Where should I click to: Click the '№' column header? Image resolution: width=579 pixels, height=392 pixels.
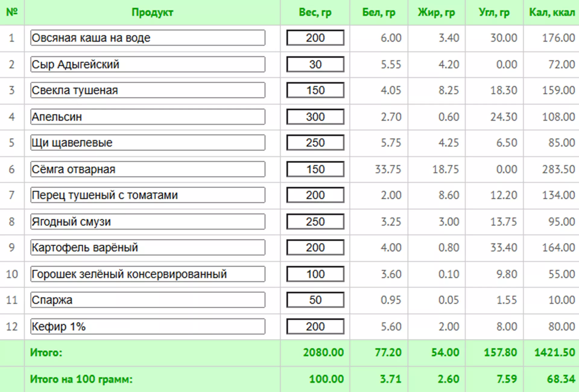point(12,12)
